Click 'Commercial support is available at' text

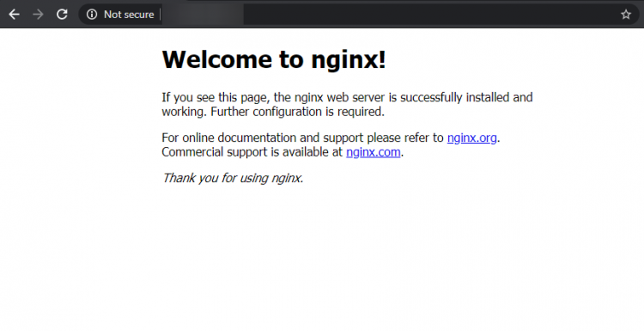pos(252,152)
